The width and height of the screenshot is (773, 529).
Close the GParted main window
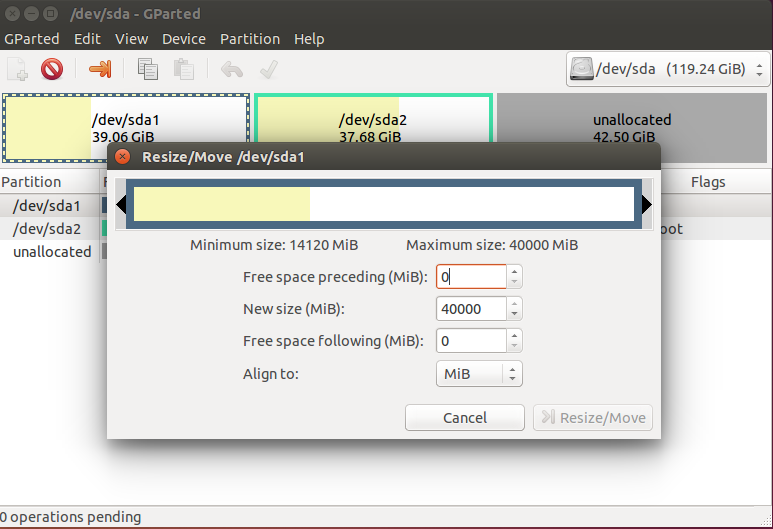pyautogui.click(x=12, y=13)
